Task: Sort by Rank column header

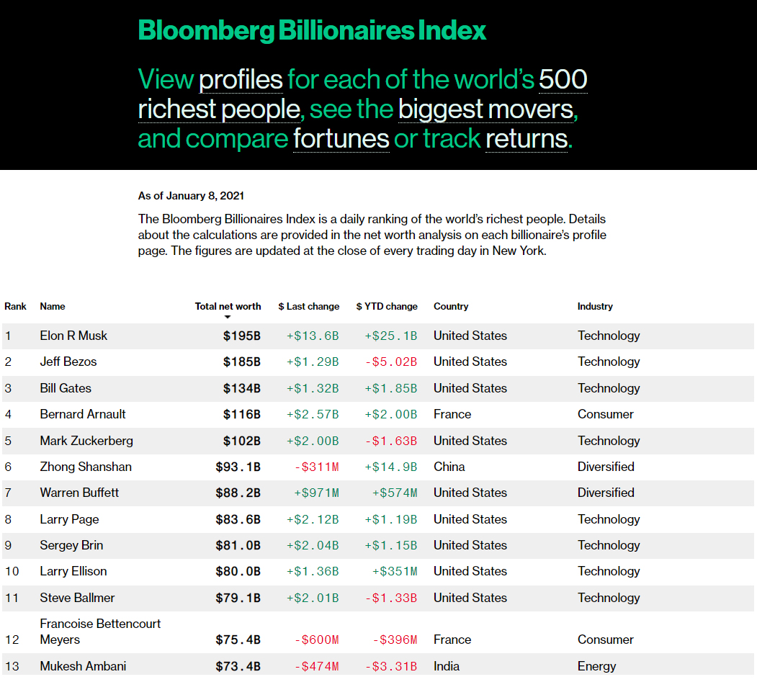Action: [x=15, y=307]
